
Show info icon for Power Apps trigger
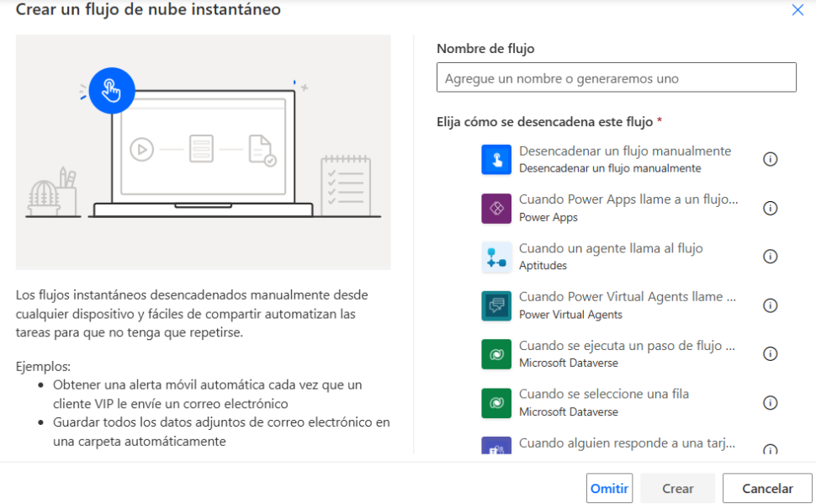pos(769,208)
